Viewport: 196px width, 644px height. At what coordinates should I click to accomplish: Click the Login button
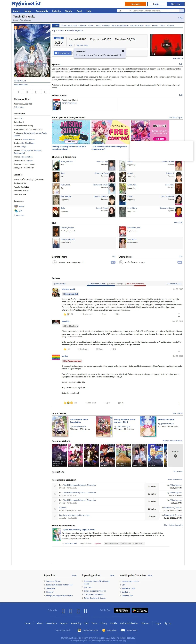[x=156, y=4]
